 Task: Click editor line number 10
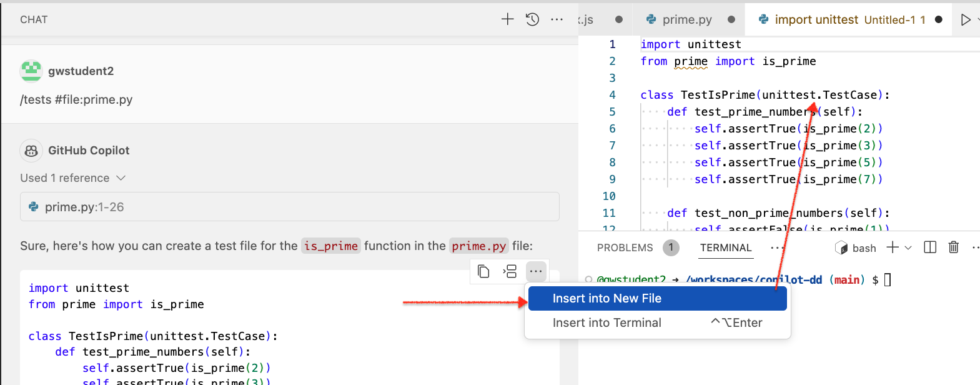(609, 196)
